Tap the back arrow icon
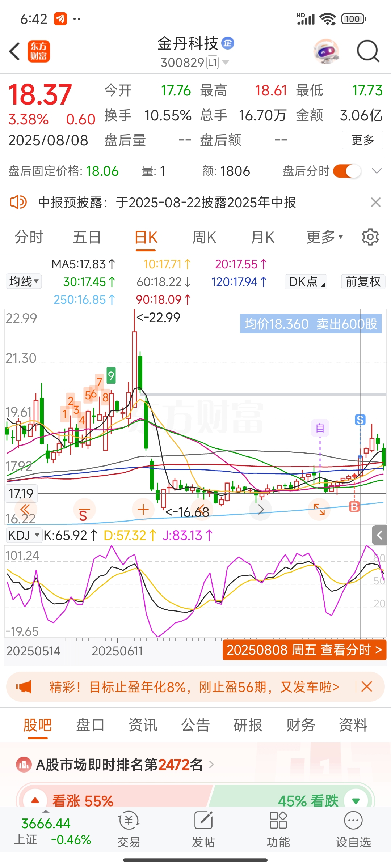Viewport: 391px width, 868px height. [x=14, y=51]
